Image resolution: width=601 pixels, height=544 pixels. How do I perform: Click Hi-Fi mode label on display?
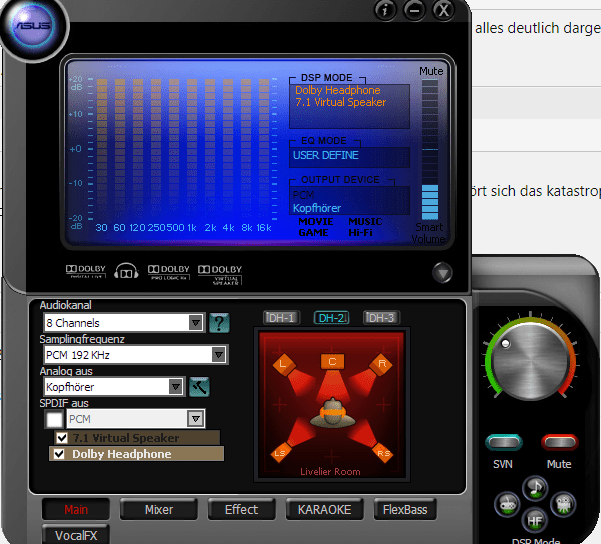360,233
